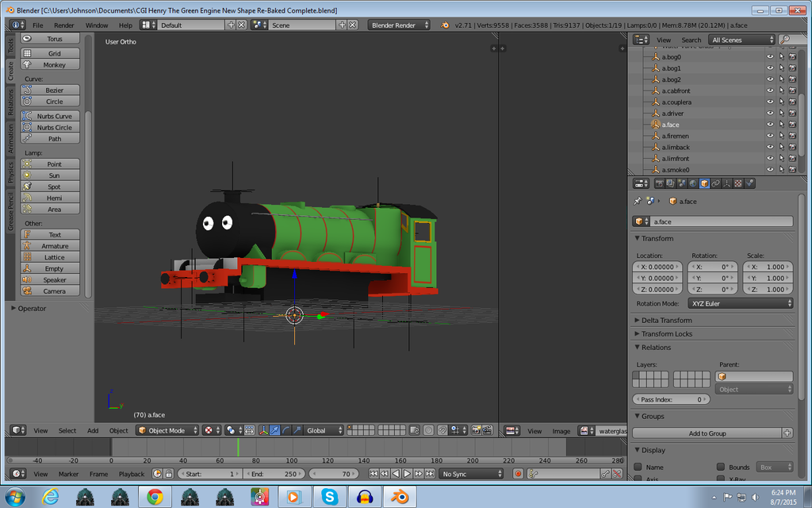Screen dimensions: 812x508
Task: Toggle snap magnet icon in viewport header
Action: click(x=442, y=430)
